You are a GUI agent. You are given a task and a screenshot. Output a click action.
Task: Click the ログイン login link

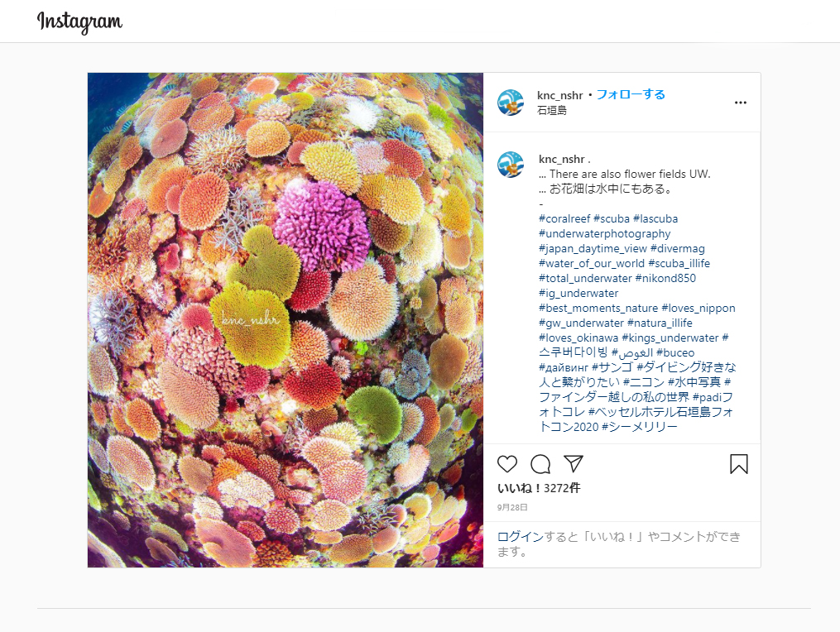[x=521, y=537]
